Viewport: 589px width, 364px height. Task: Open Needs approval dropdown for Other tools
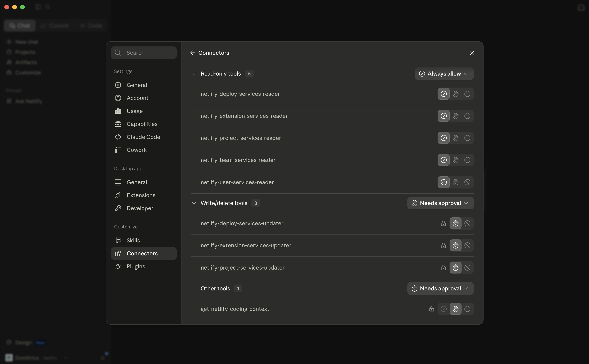440,288
